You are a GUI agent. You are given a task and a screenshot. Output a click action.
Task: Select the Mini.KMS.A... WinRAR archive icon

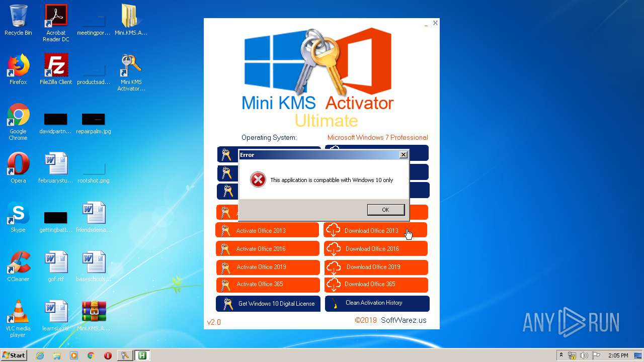94,316
